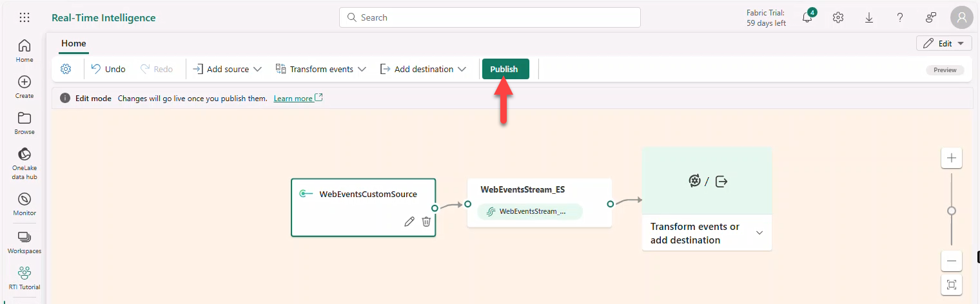
Task: Click the Edit mode info icon
Action: (x=64, y=99)
